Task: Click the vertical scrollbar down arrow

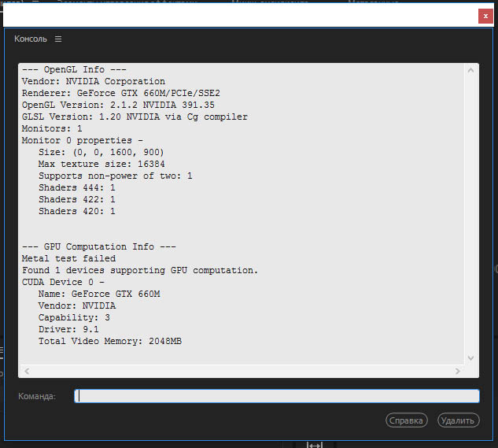Action: tap(472, 357)
